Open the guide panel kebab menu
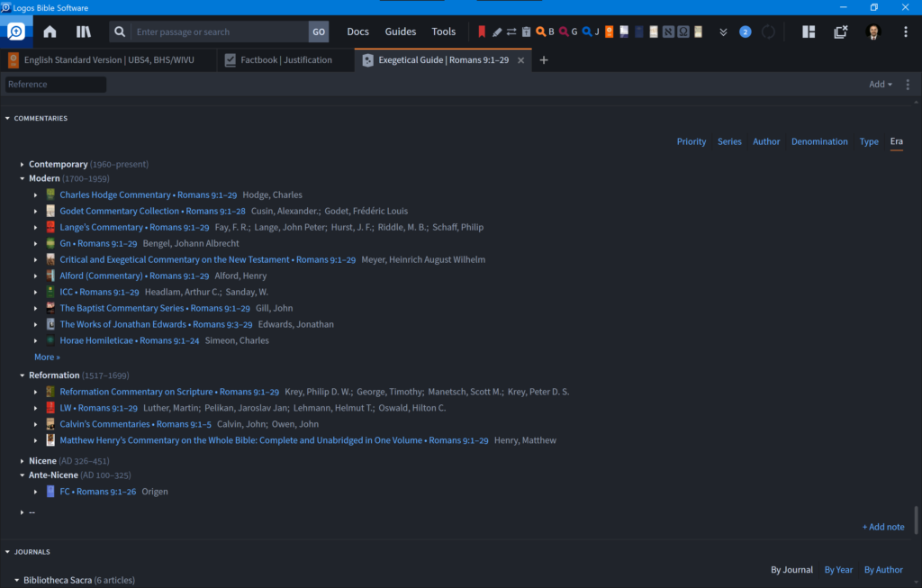Viewport: 922px width, 588px height. [x=908, y=84]
